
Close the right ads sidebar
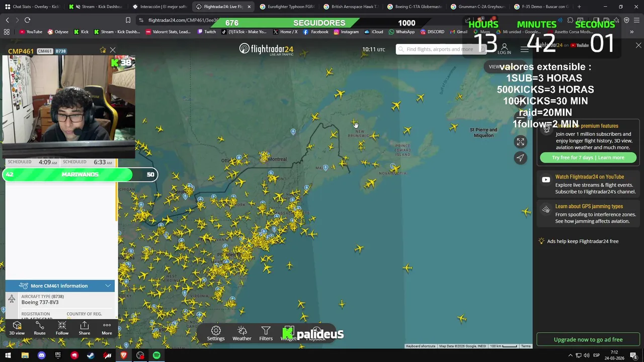coord(638,45)
